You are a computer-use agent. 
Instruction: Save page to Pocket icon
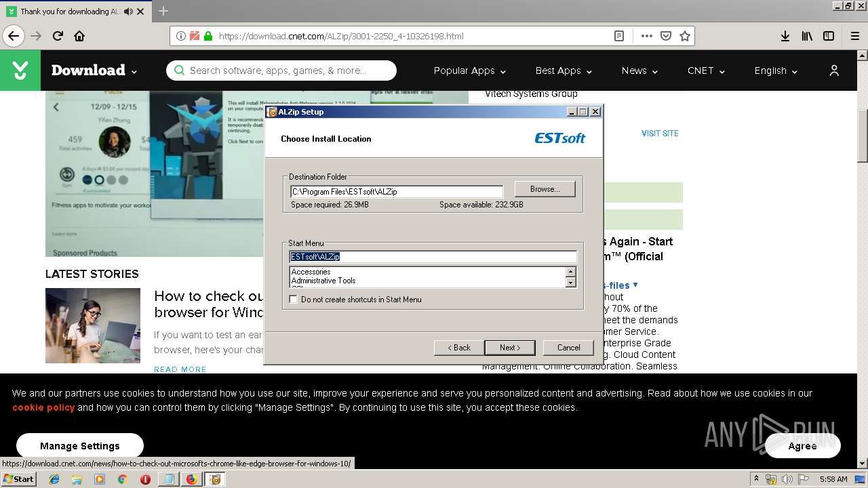pyautogui.click(x=666, y=36)
